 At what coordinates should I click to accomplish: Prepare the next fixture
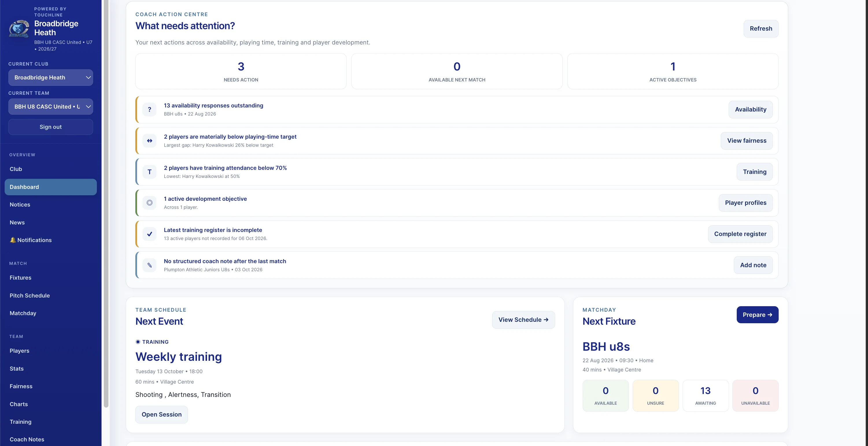tap(758, 315)
